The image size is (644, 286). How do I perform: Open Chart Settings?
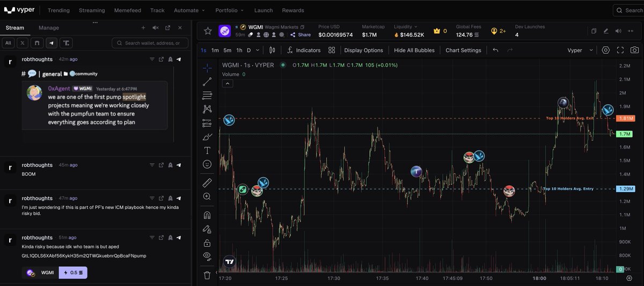coord(463,50)
